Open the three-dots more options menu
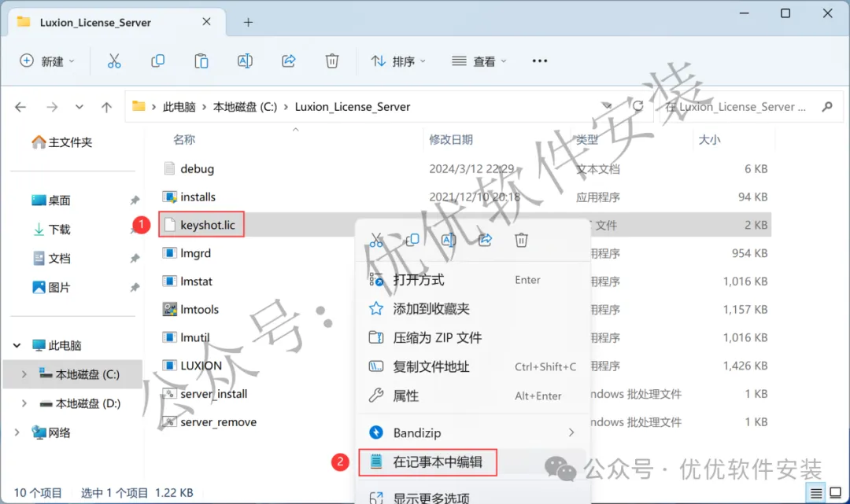 click(539, 61)
